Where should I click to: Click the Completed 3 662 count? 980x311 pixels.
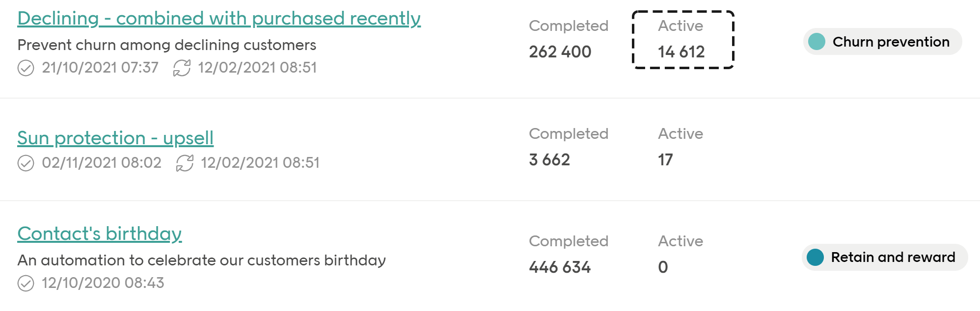pyautogui.click(x=569, y=147)
